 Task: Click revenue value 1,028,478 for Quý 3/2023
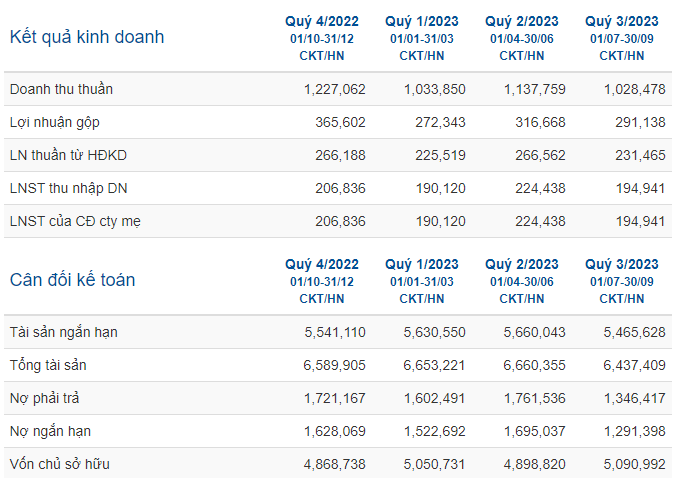[634, 90]
